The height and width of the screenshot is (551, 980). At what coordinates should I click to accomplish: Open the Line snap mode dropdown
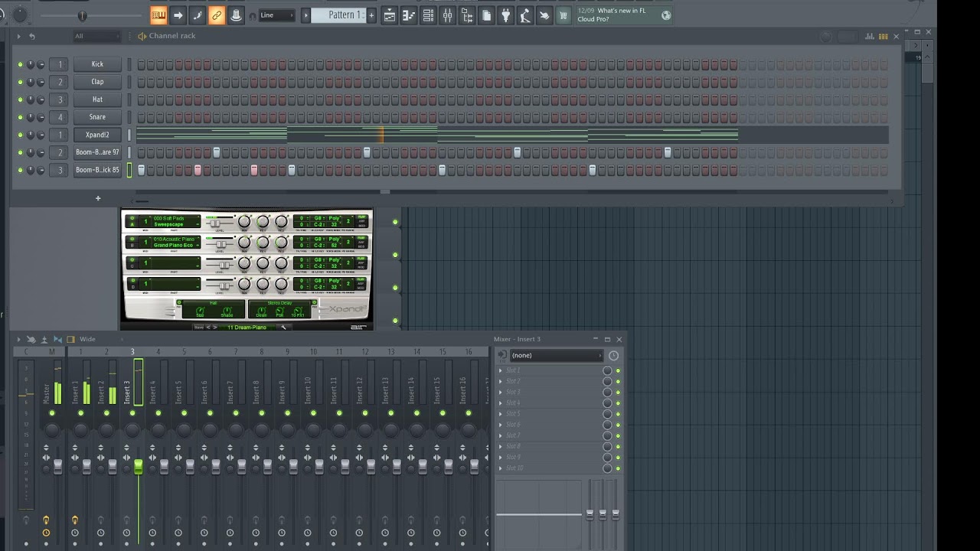click(x=276, y=15)
